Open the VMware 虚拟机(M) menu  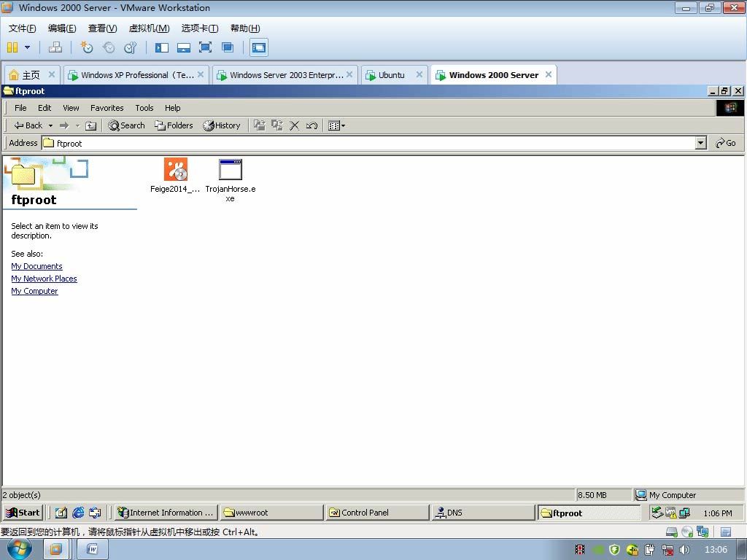tap(149, 28)
